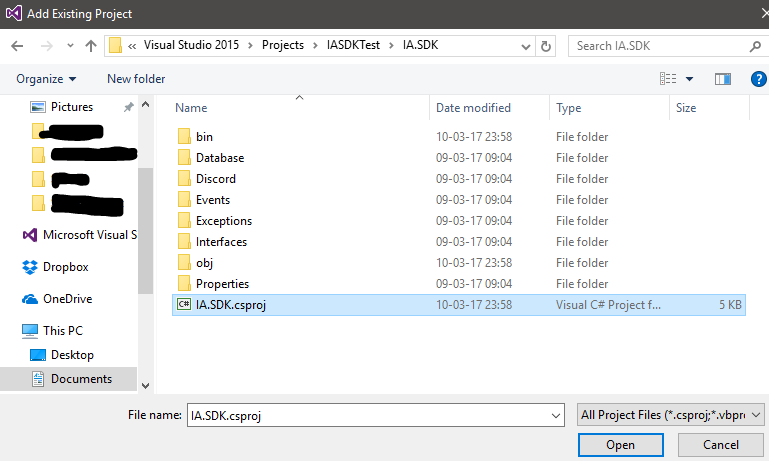Select the Discord folder icon
The image size is (769, 461).
tap(184, 179)
